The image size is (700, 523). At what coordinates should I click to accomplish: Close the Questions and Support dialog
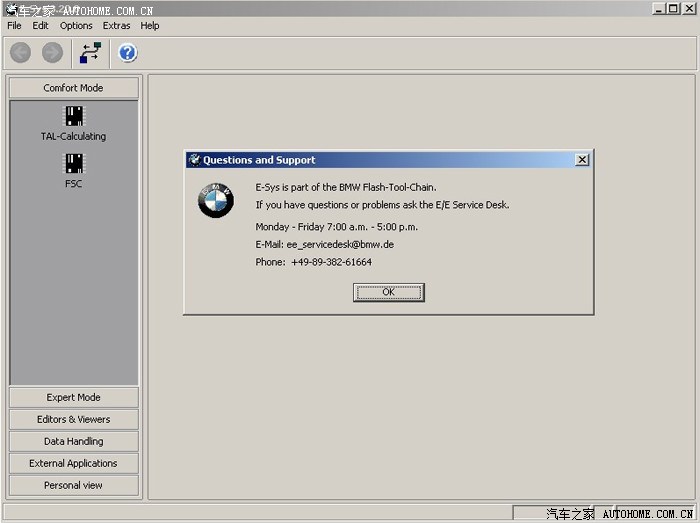pos(582,160)
